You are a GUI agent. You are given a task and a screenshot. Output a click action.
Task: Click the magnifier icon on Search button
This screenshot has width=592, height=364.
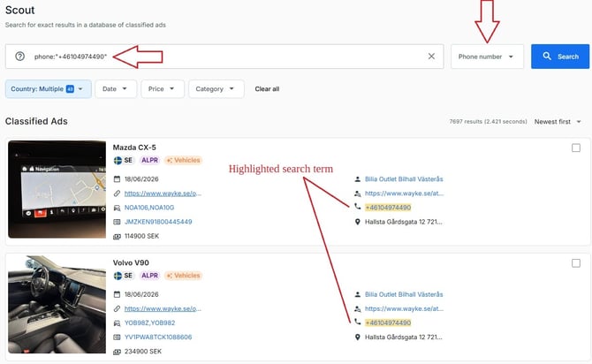547,56
